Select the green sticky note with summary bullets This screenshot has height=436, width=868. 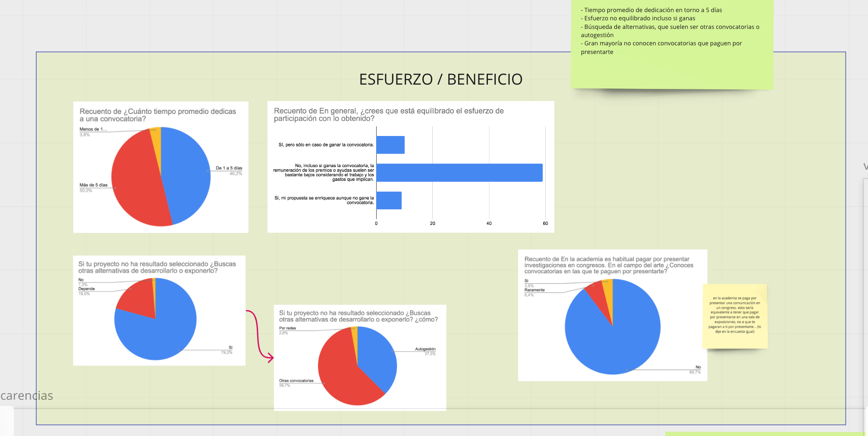tap(672, 44)
